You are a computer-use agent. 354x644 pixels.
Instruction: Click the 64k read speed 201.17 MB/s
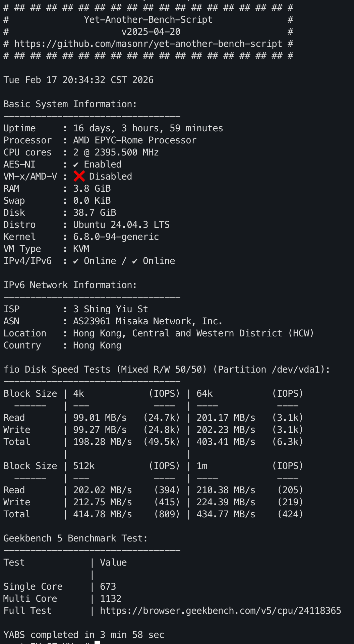[226, 418]
